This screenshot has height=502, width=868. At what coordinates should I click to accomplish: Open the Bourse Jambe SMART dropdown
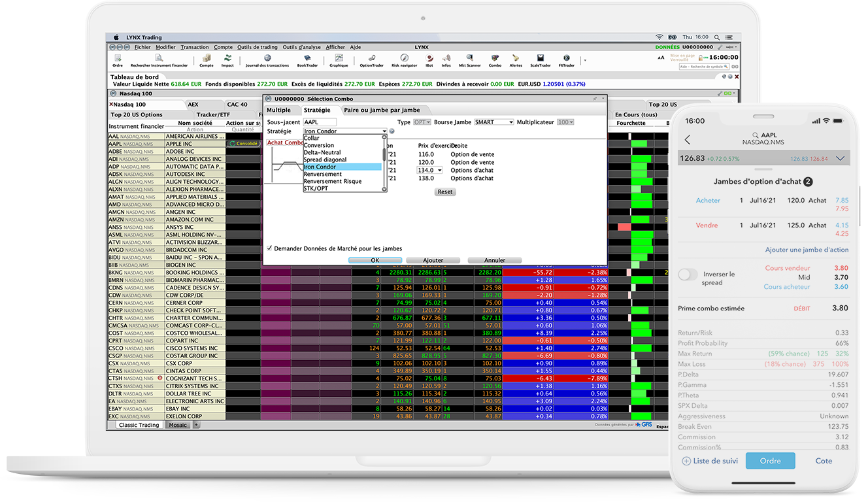tap(494, 122)
